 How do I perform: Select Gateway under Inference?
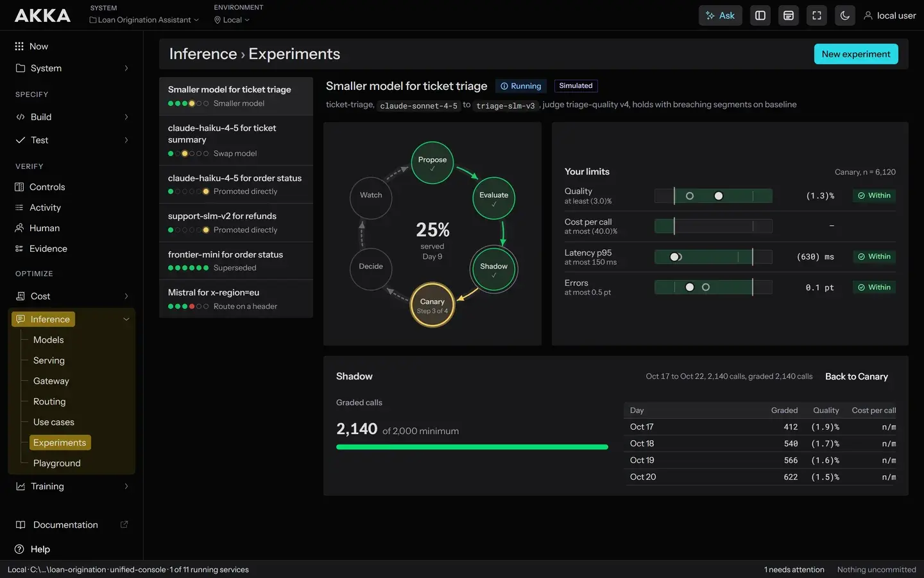coord(51,381)
